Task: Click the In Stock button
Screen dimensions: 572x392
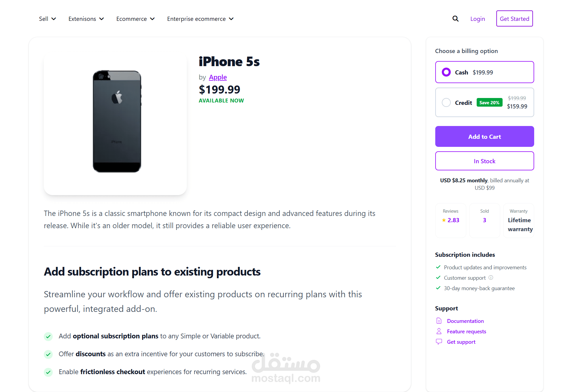Action: 484,161
